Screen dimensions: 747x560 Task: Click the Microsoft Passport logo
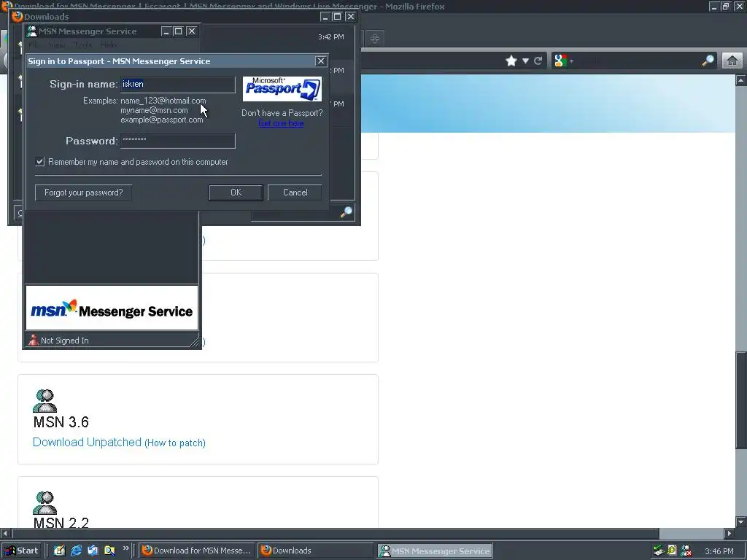[282, 88]
